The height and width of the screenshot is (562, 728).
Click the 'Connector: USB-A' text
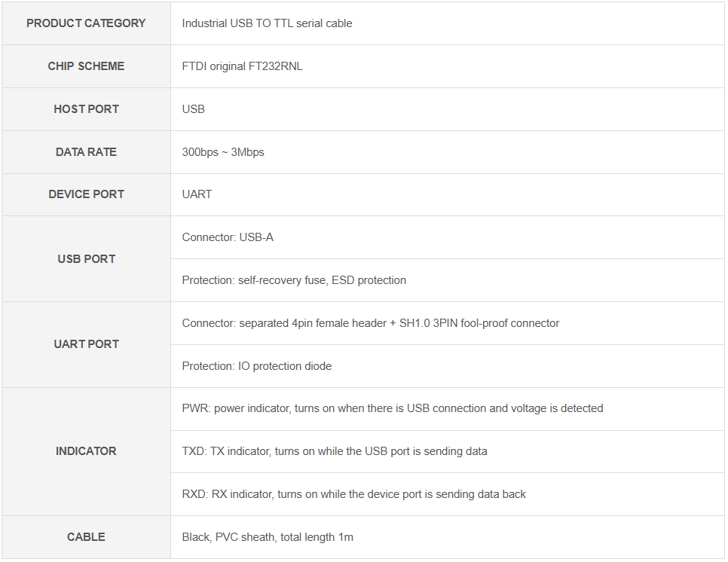click(x=228, y=237)
